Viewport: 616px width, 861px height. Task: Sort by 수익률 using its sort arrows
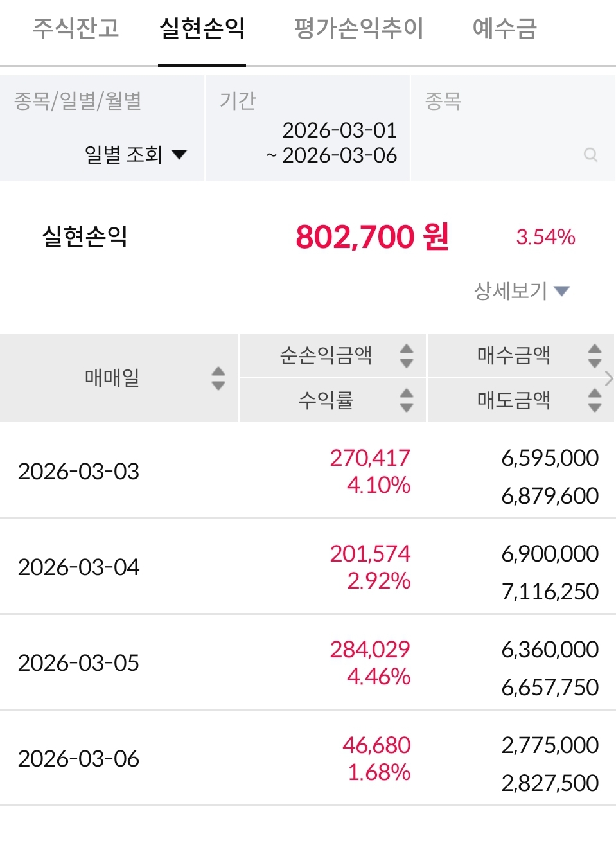[406, 400]
